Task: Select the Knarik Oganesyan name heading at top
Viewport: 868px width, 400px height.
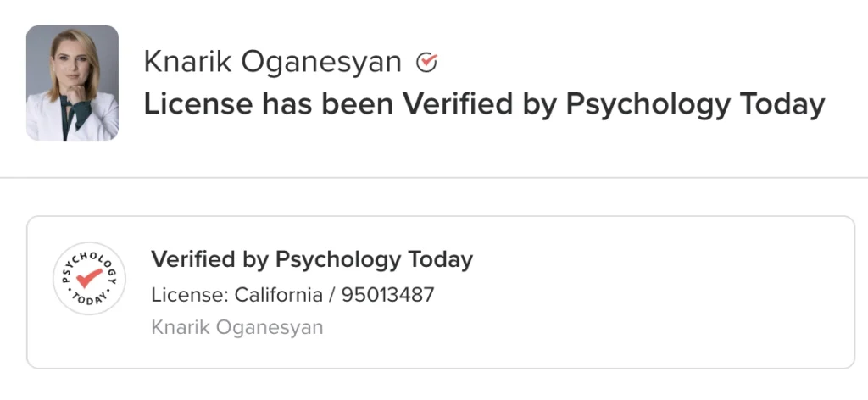Action: (272, 61)
